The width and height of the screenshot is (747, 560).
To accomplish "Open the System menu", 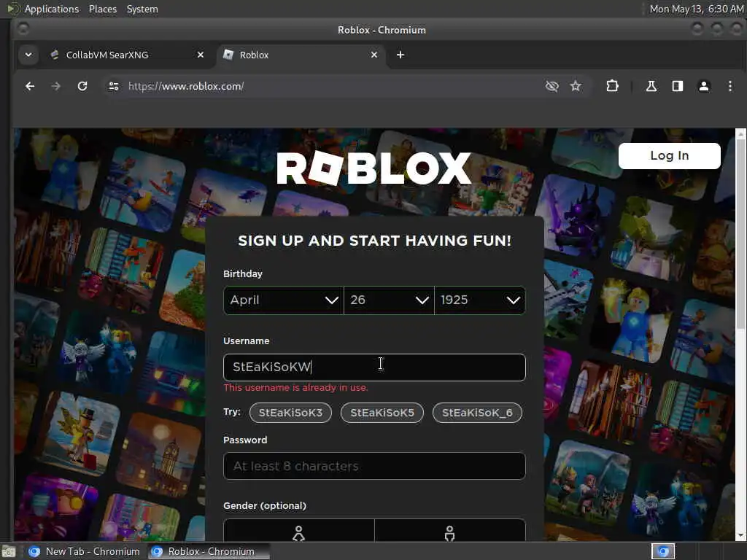I will click(x=142, y=9).
